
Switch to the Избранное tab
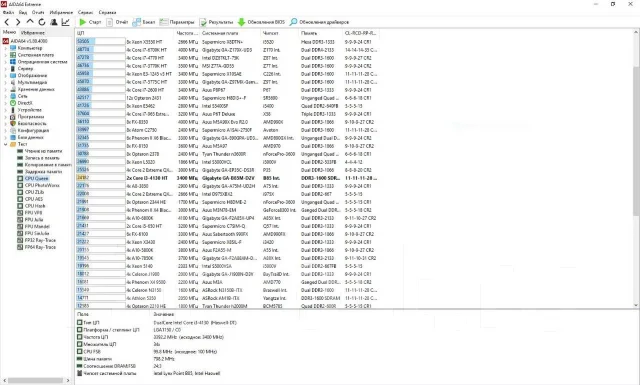(33, 33)
